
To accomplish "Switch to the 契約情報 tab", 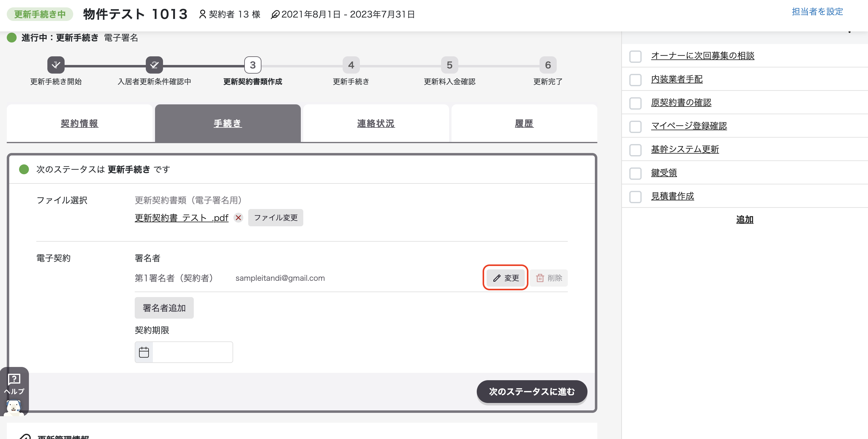I will pos(80,123).
